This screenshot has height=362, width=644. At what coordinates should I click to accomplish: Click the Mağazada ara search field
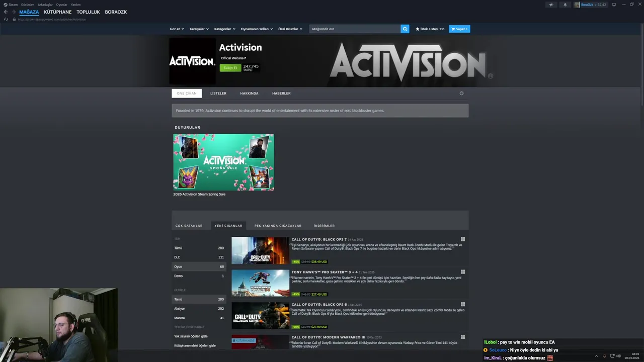[x=355, y=29]
